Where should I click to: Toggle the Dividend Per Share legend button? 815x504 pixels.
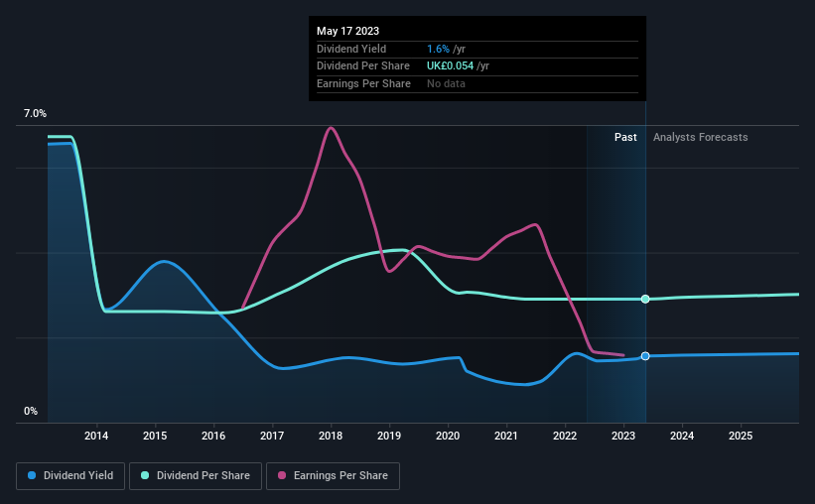coord(196,476)
